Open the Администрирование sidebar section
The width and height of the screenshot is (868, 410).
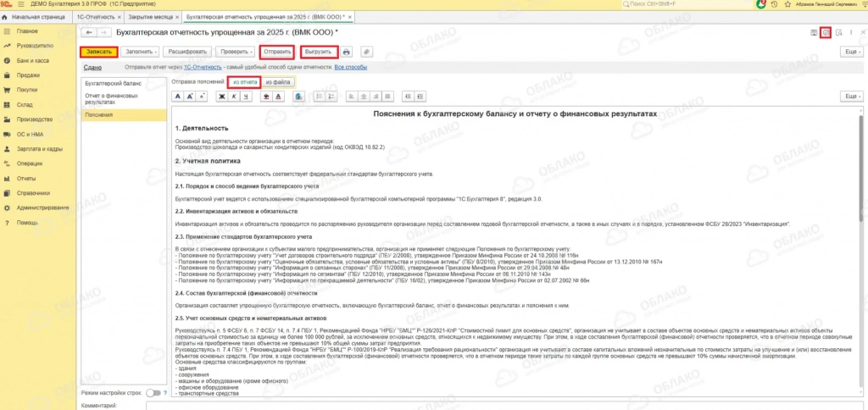pos(42,208)
